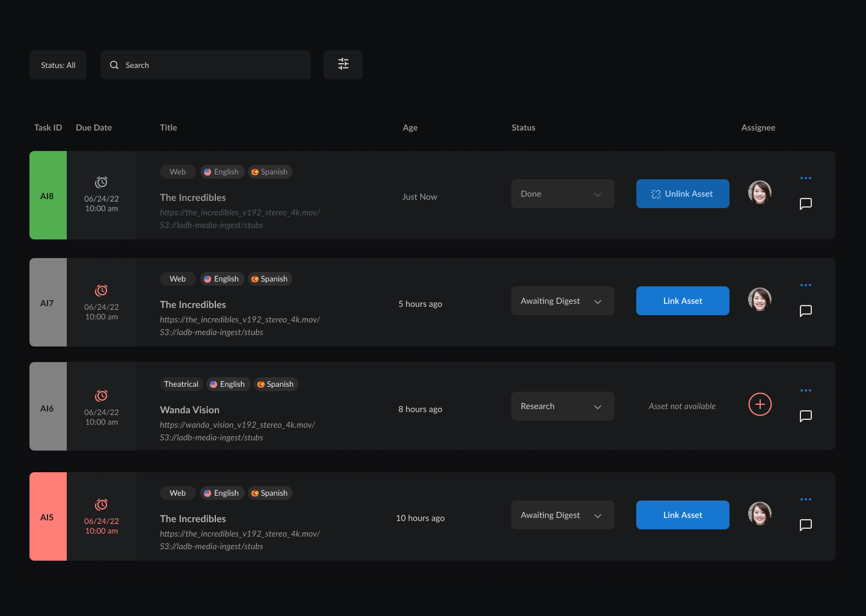Open the Status: All filter
The height and width of the screenshot is (616, 866).
coord(58,65)
